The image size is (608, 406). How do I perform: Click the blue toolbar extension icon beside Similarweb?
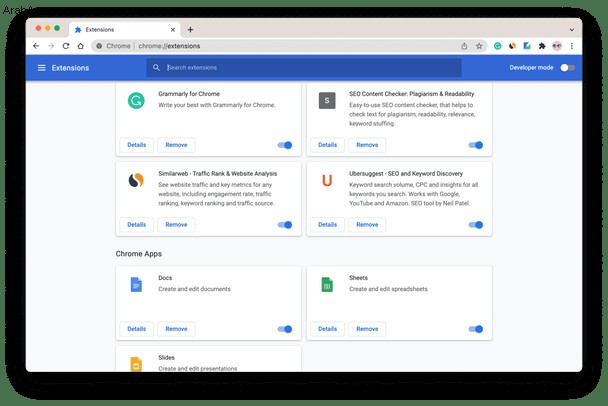tap(527, 46)
